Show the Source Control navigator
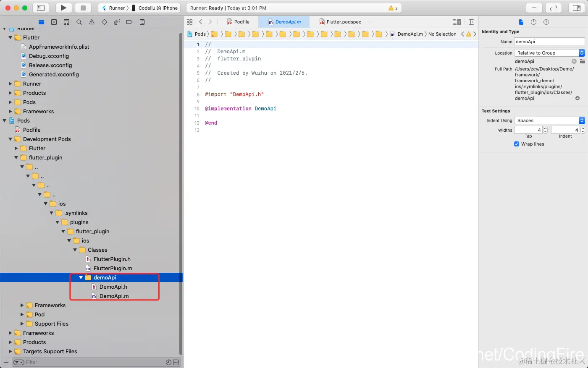This screenshot has width=588, height=368. 54,22
